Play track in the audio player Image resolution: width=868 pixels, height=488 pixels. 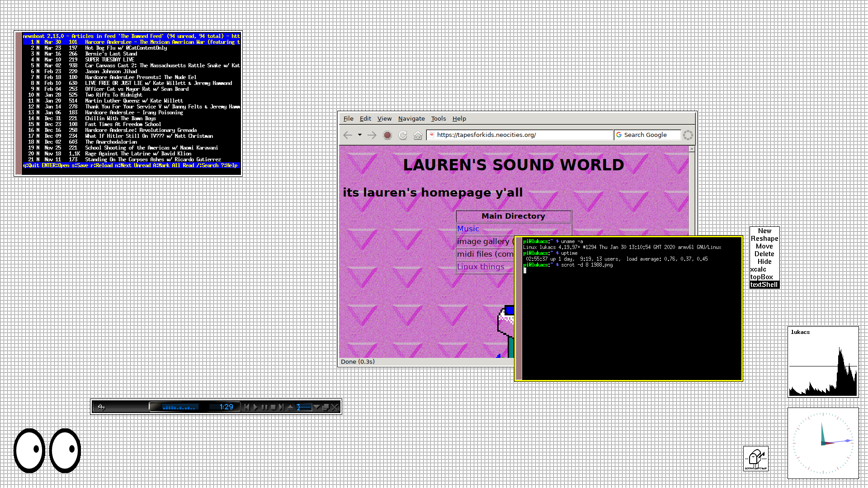pyautogui.click(x=255, y=407)
